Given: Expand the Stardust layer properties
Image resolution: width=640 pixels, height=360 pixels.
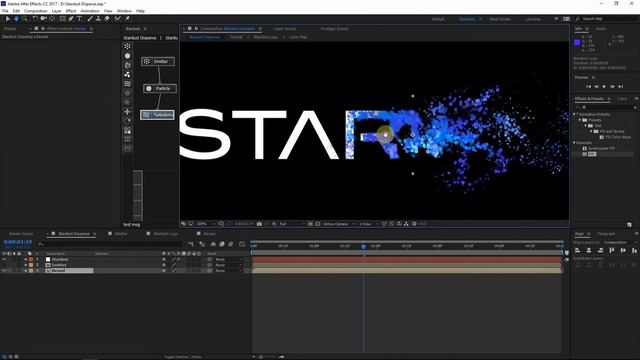Looking at the screenshot, I should coord(26,259).
